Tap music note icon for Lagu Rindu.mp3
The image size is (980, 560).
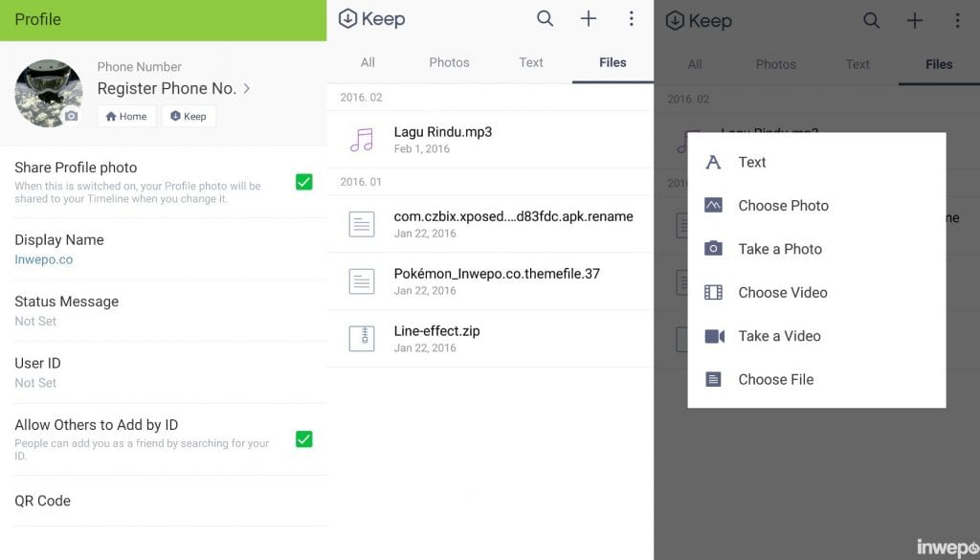(x=361, y=140)
